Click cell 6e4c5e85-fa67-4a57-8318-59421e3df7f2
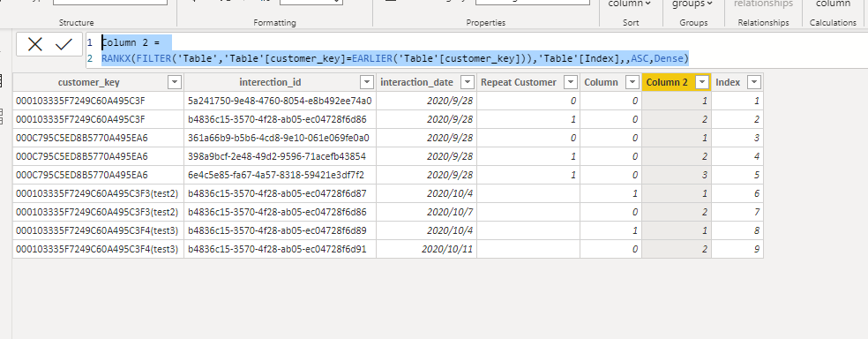Screen dimensions: 868x339 pyautogui.click(x=281, y=175)
